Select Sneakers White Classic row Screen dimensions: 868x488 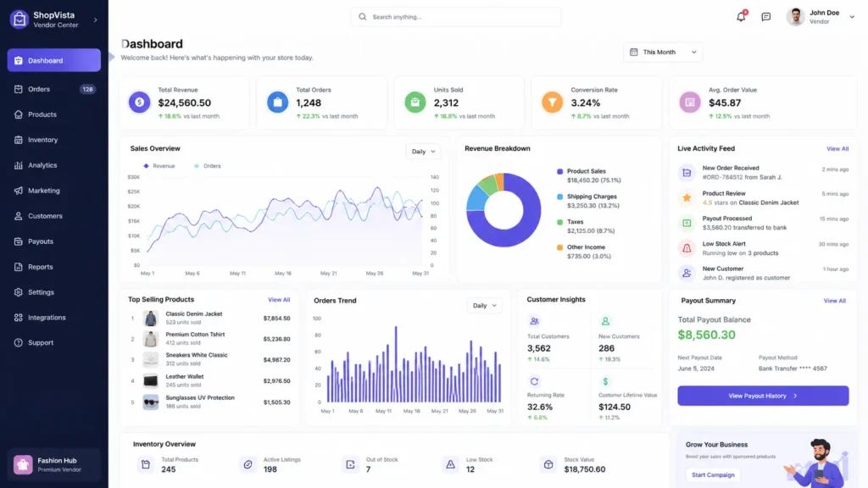pyautogui.click(x=209, y=359)
